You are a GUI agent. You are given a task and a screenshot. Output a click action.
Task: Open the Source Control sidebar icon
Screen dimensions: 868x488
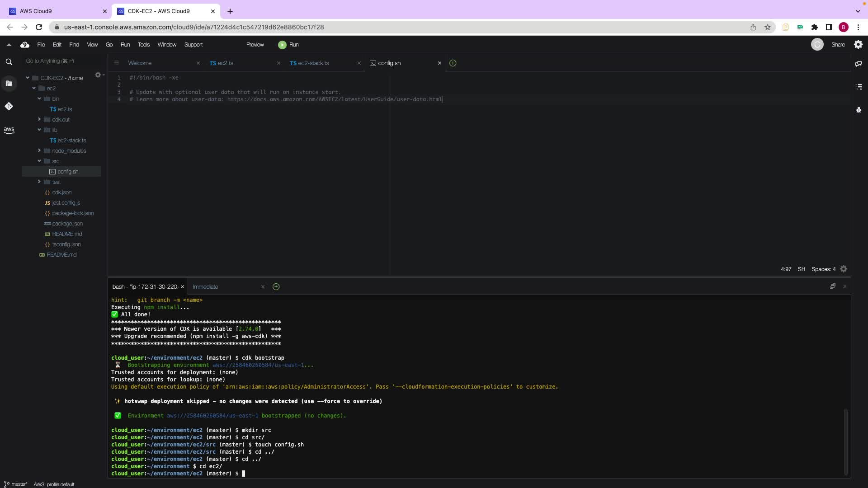(9, 106)
